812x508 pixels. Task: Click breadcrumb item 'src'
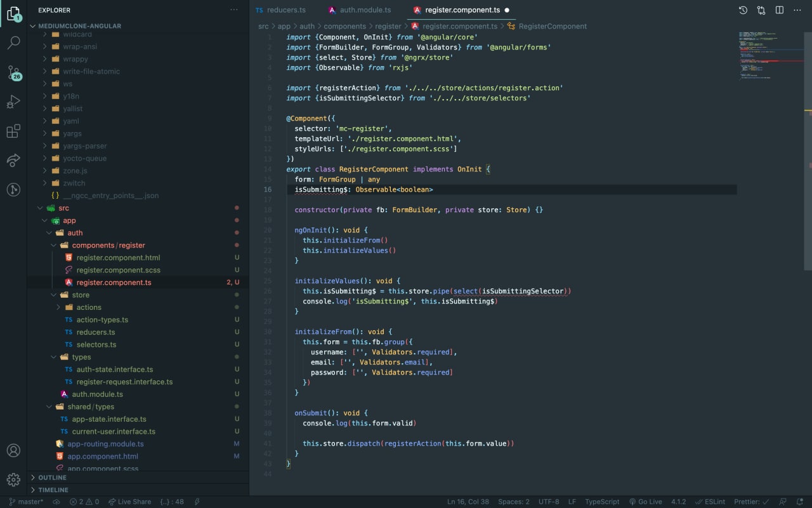click(x=263, y=26)
